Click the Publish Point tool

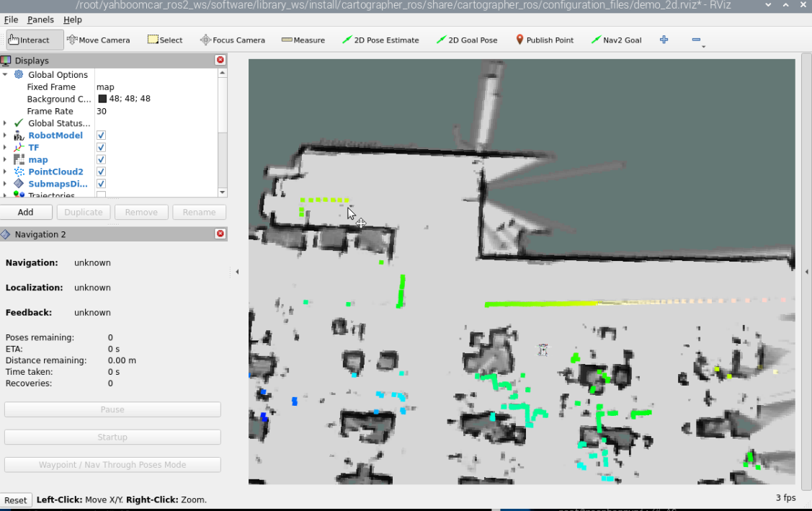(x=544, y=40)
